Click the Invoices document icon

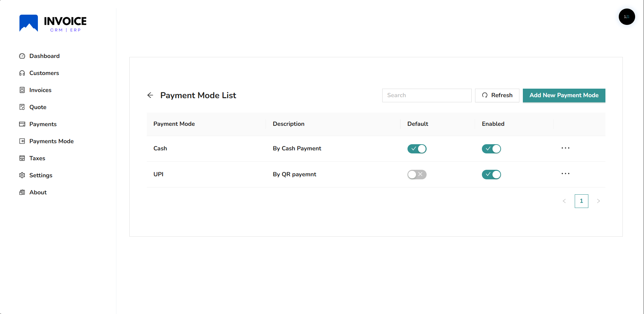(22, 90)
